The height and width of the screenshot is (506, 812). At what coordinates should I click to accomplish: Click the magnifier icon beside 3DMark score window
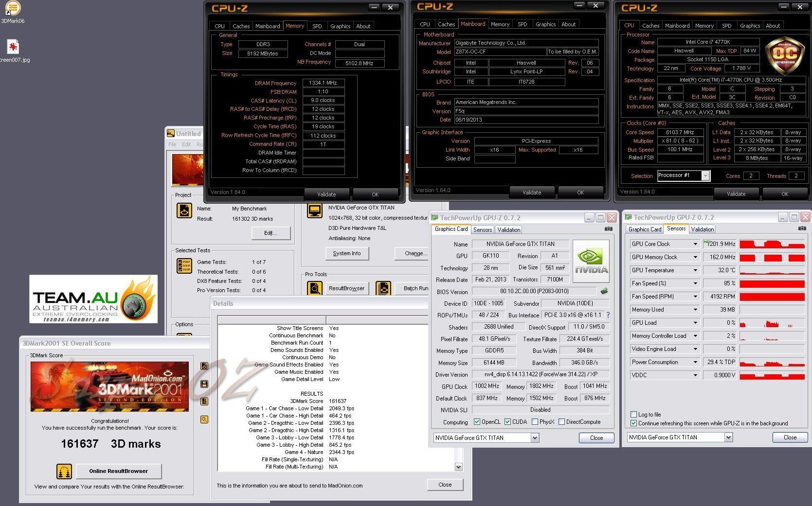click(x=204, y=419)
